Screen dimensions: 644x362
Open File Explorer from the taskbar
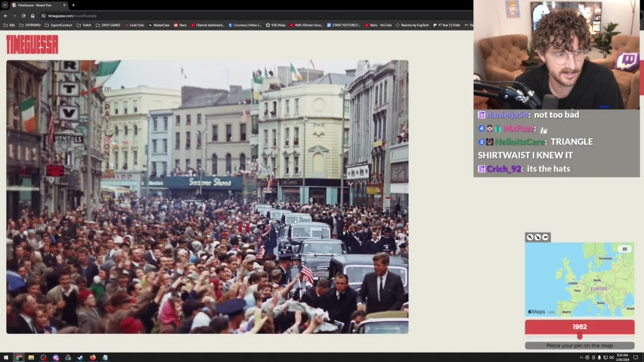31,357
